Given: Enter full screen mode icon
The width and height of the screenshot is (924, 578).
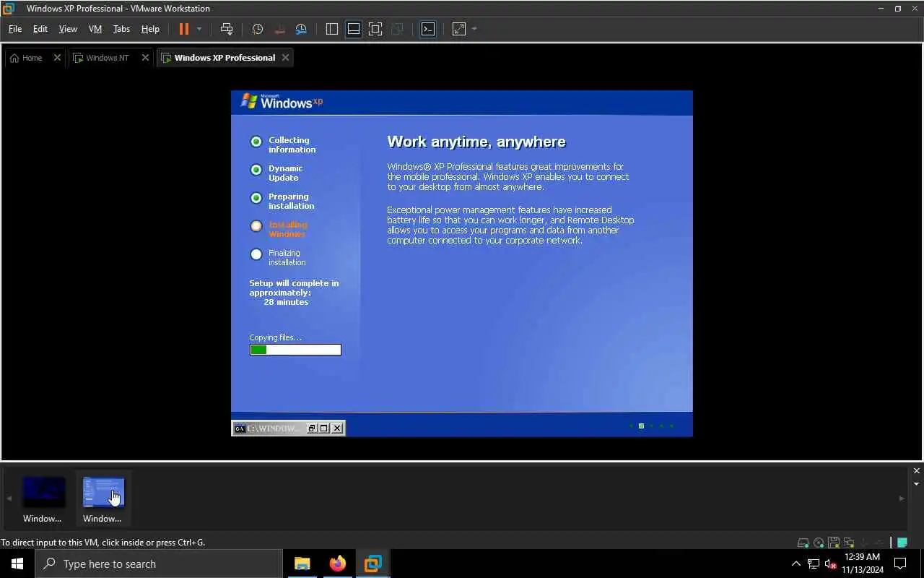Looking at the screenshot, I should [x=375, y=29].
